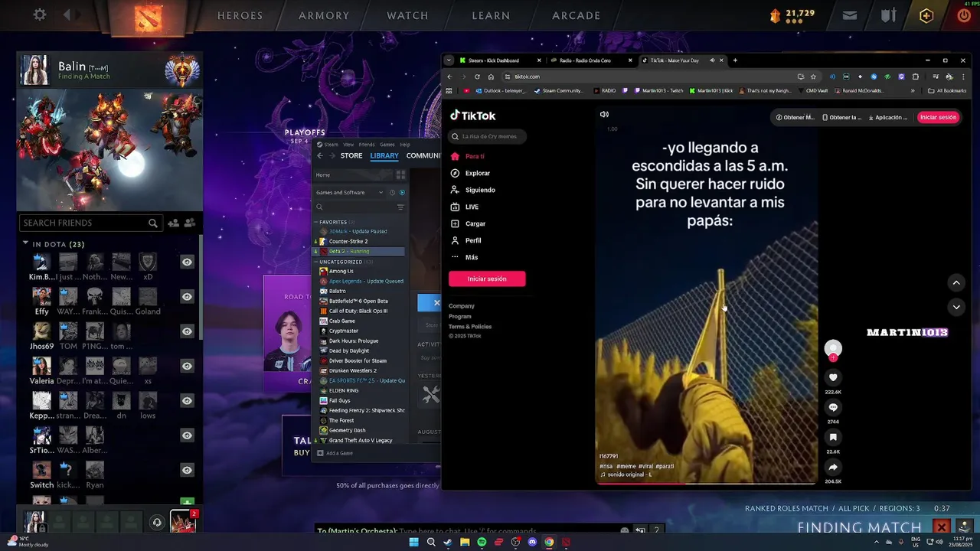The image size is (980, 551).
Task: Open Steam LIBRARY tab
Action: click(384, 155)
